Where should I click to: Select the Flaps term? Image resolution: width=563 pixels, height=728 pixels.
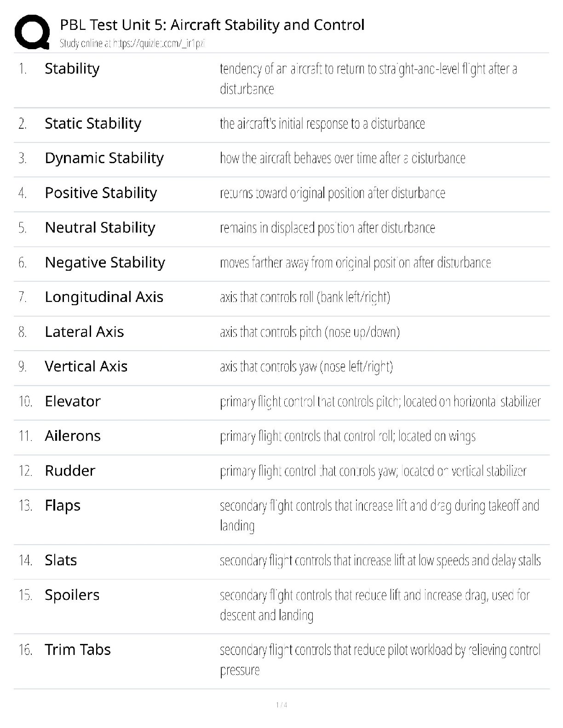point(63,506)
